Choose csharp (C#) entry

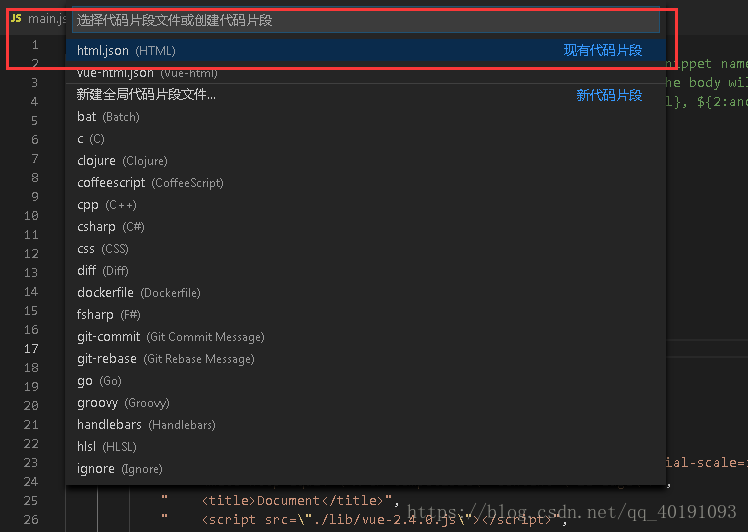365,226
